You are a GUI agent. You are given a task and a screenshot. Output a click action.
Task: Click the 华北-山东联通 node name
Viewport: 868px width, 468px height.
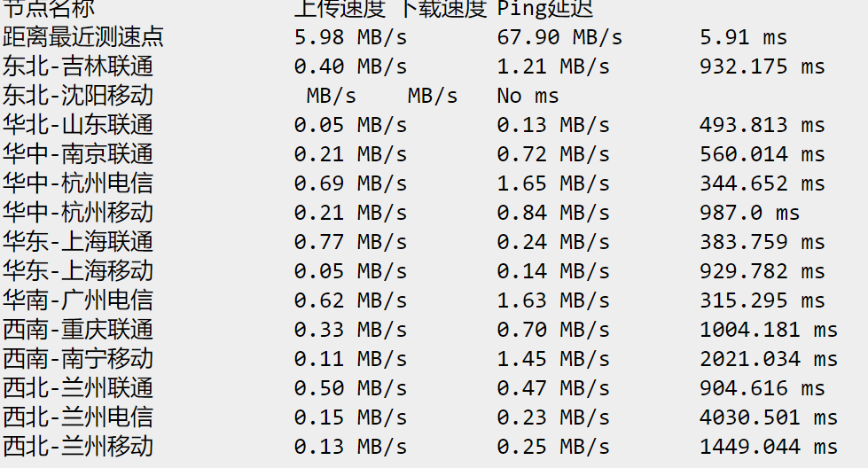coord(77,125)
